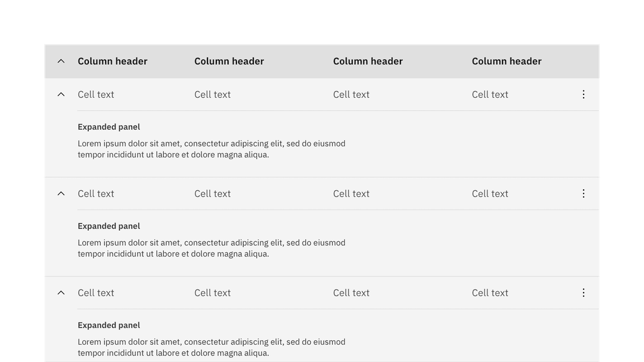Viewport: 644px width, 362px height.
Task: Click the chevron icon on the second data row
Action: [61, 193]
